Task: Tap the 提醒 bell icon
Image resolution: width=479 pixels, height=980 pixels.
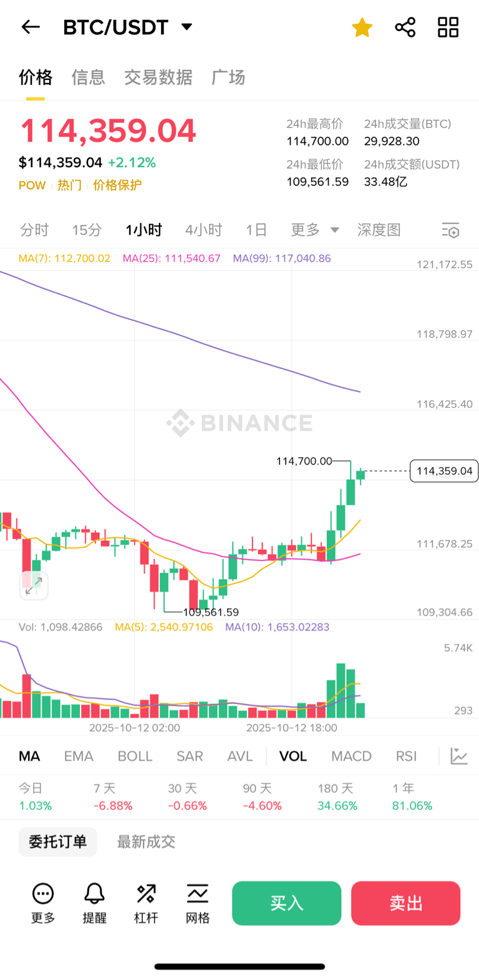Action: click(94, 902)
